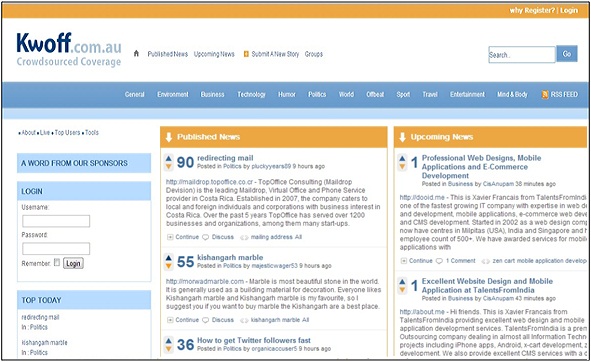The width and height of the screenshot is (591, 362).
Task: Downvote the 'kishangarh marble' story
Action: click(168, 266)
